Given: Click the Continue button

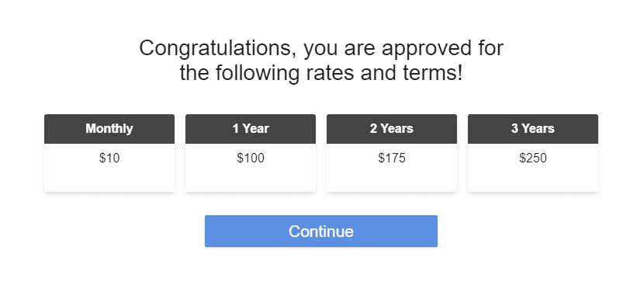Looking at the screenshot, I should (320, 231).
